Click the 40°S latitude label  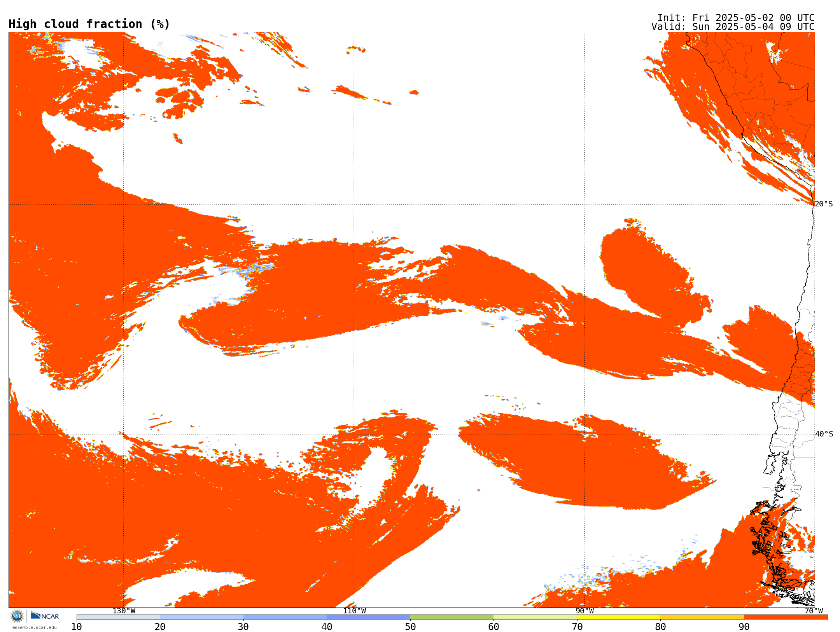click(x=824, y=434)
